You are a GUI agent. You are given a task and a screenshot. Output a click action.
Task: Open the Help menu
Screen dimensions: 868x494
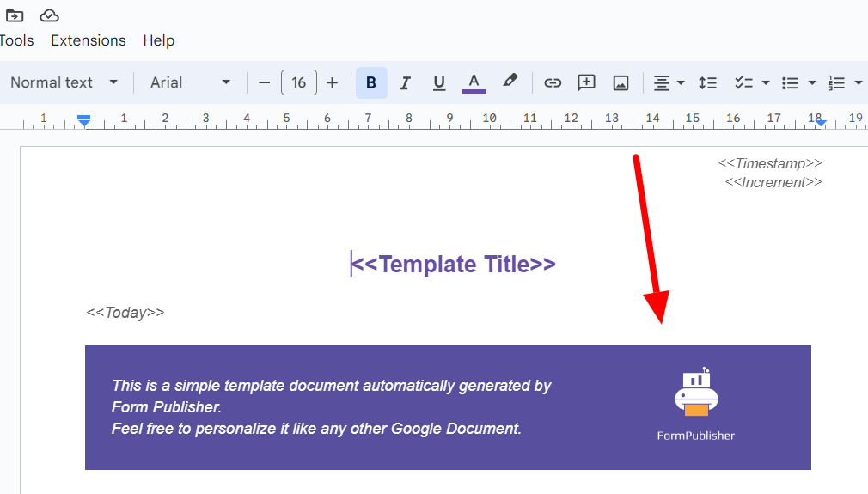159,40
